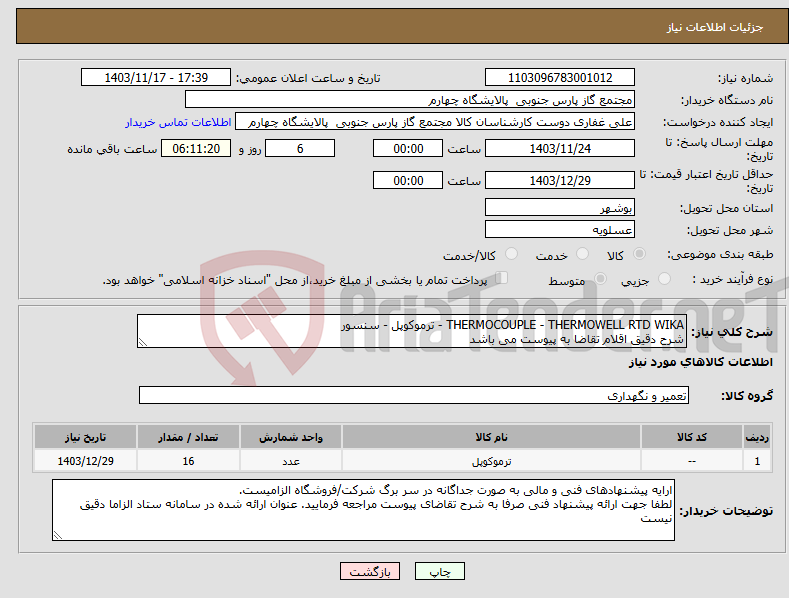Click the چاپ (print) button
Screen dimensions: 789x598
coord(439,571)
